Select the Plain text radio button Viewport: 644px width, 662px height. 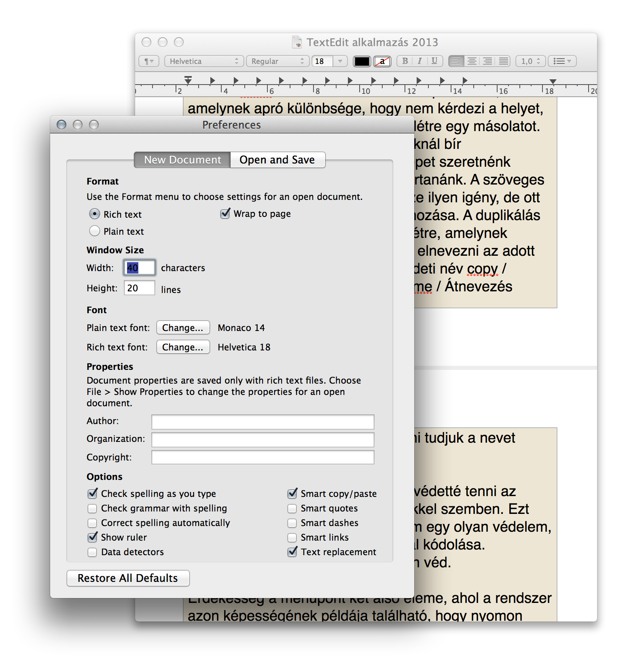[94, 231]
